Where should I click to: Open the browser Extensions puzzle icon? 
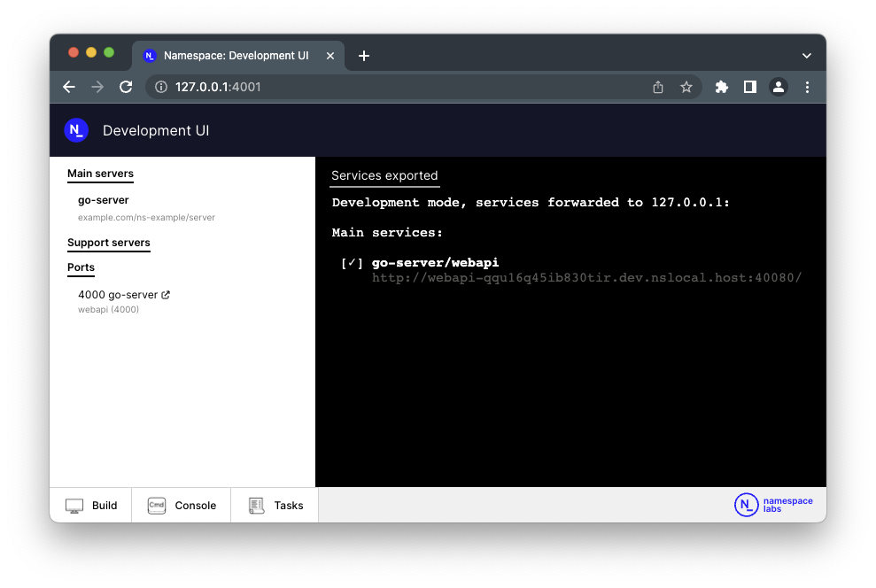tap(721, 87)
